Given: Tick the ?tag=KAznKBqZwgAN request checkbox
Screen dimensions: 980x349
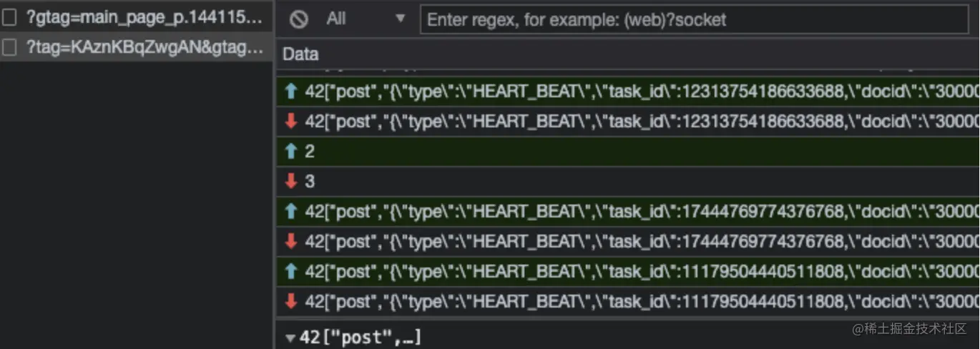Looking at the screenshot, I should tap(9, 48).
